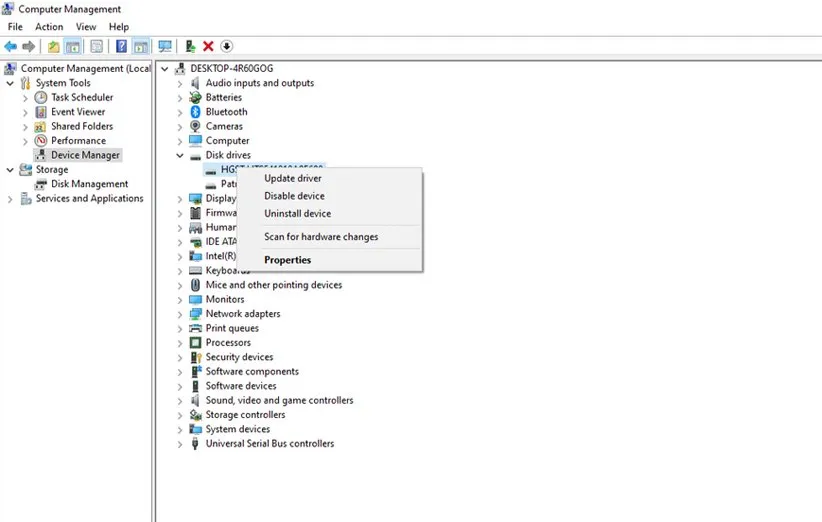The width and height of the screenshot is (822, 522).
Task: Click scan for hardware changes monitor icon
Action: click(165, 46)
